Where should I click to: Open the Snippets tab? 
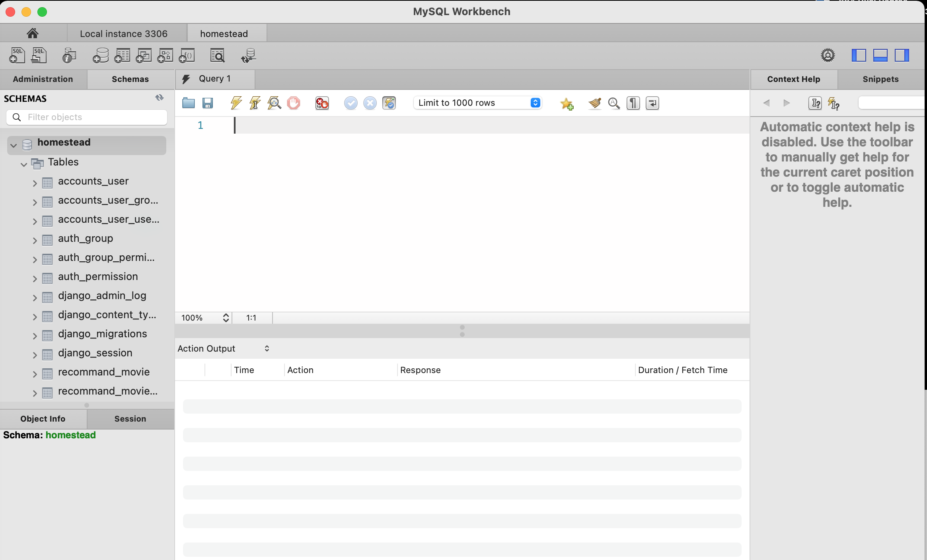click(x=880, y=79)
